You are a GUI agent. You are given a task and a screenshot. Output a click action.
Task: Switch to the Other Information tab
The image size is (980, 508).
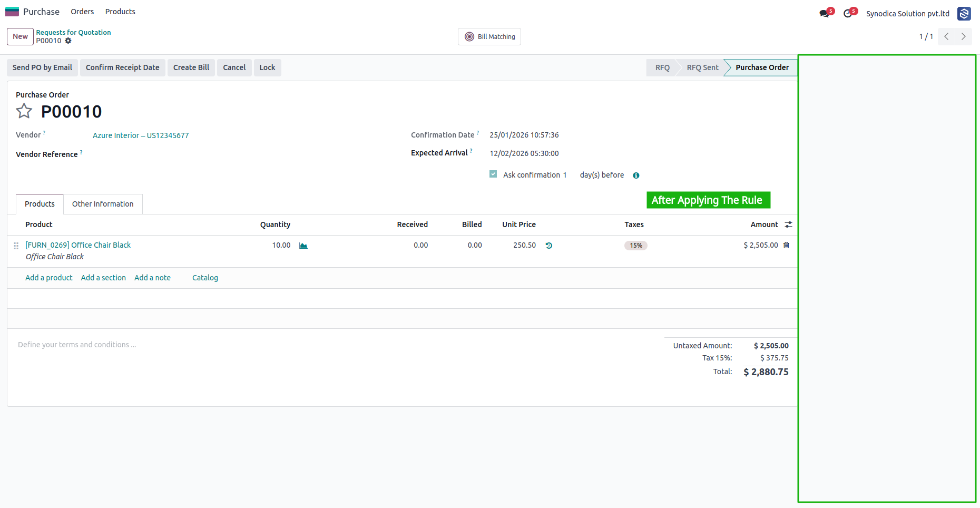pyautogui.click(x=103, y=204)
